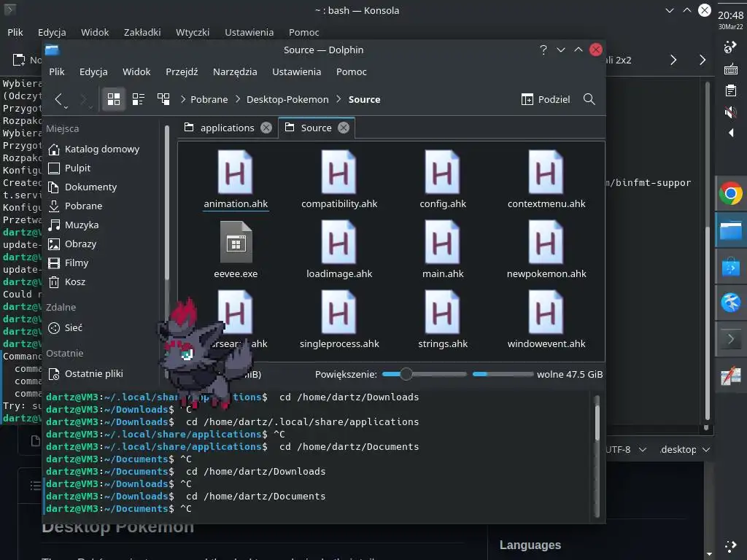Click Source in breadcrumb path
This screenshot has width=747, height=560.
pos(364,99)
